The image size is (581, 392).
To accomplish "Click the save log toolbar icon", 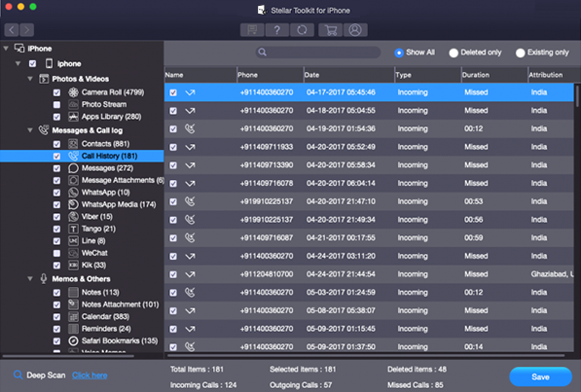I will coord(252,30).
